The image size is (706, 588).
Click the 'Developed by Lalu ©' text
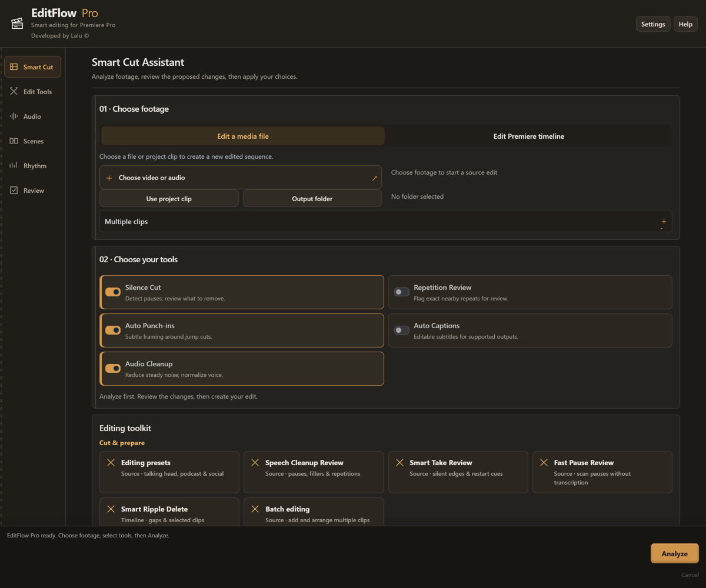[60, 36]
